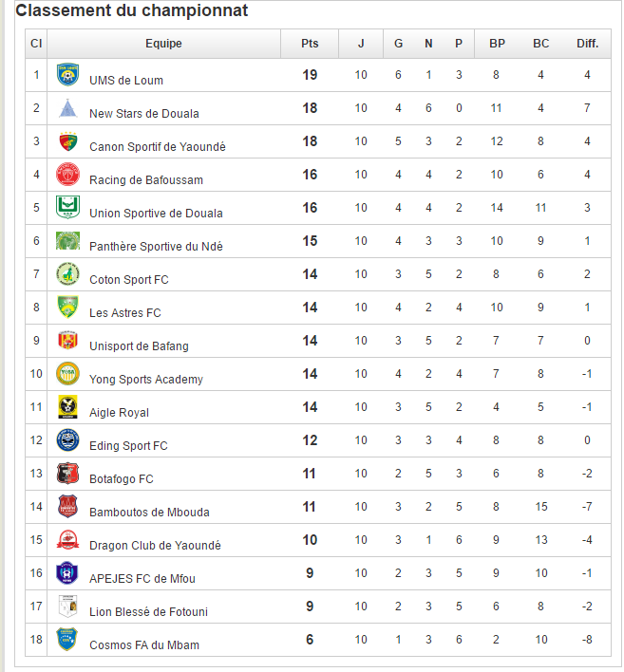Click the Cosmos FA du Mbam logo
This screenshot has width=624, height=672.
point(67,640)
